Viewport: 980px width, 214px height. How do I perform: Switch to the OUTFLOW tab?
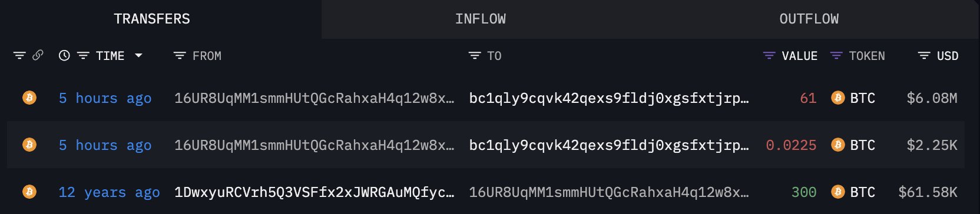pos(809,19)
